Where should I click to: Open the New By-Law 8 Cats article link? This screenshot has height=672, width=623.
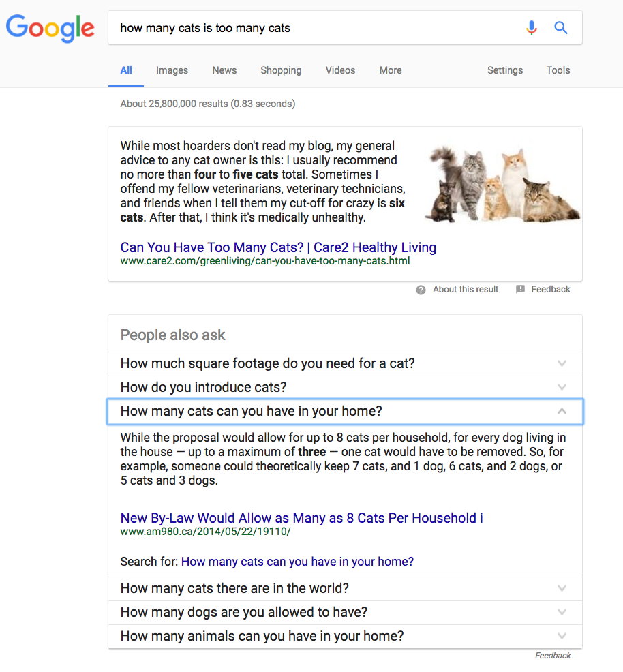click(x=301, y=518)
